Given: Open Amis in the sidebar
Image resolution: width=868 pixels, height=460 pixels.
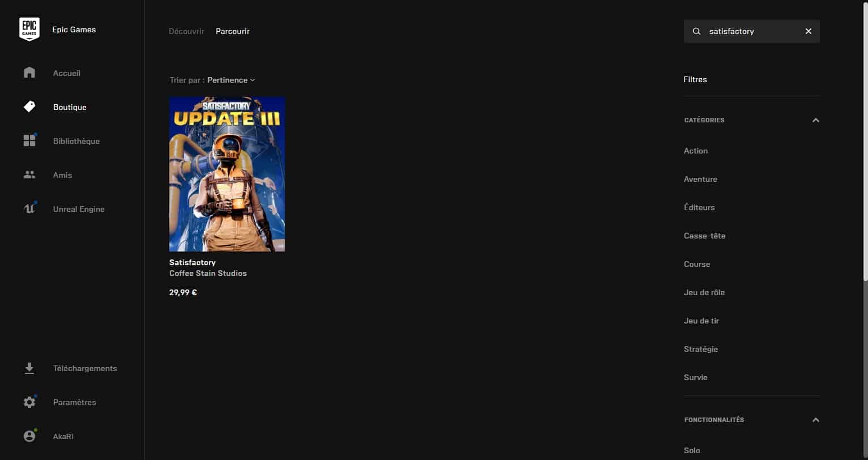Looking at the screenshot, I should [62, 175].
